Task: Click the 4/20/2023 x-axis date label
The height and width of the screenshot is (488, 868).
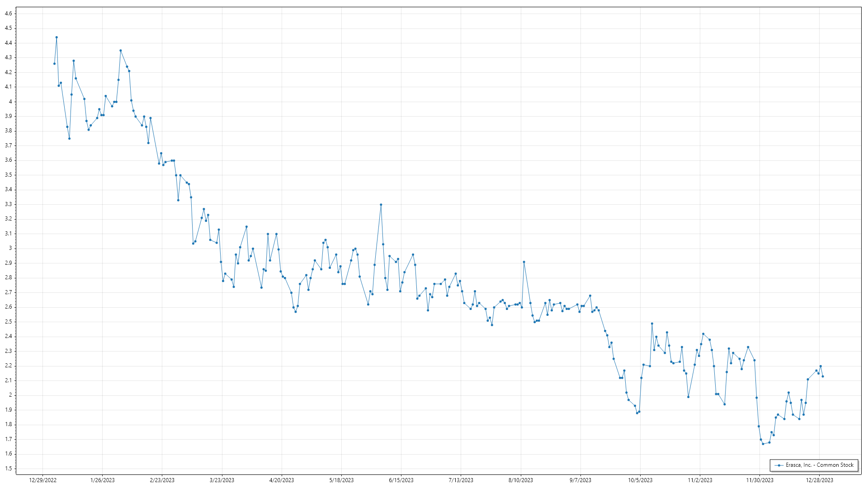Action: point(282,480)
